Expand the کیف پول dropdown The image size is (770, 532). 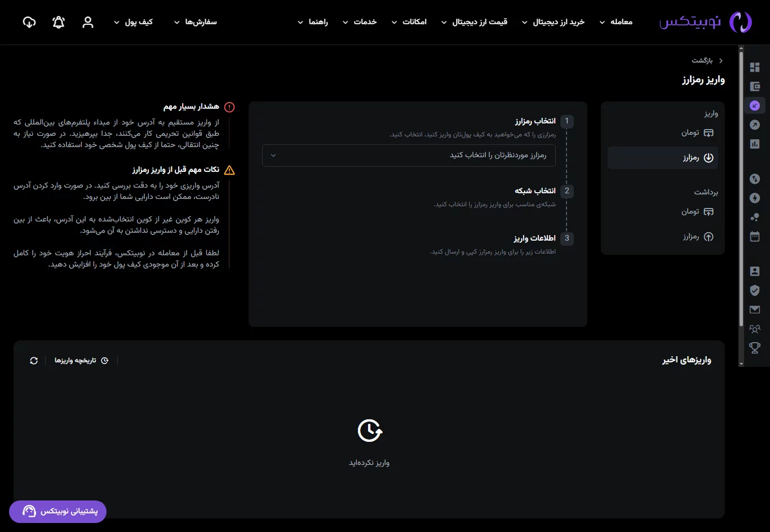click(133, 22)
